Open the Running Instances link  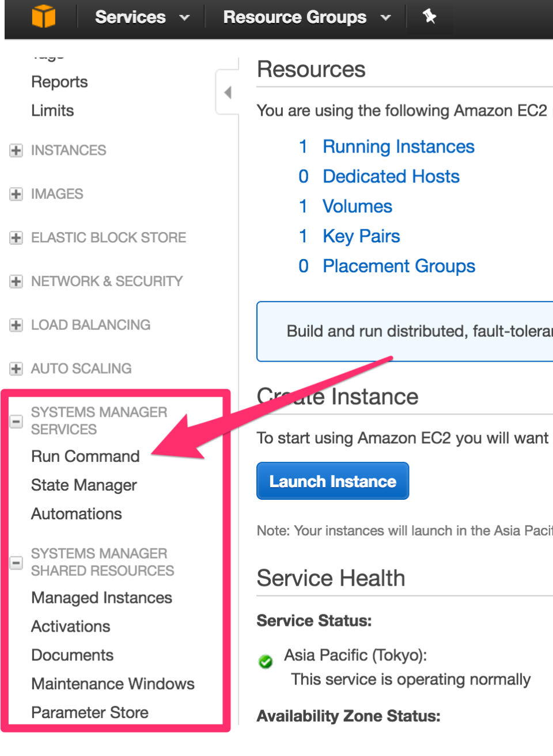398,147
